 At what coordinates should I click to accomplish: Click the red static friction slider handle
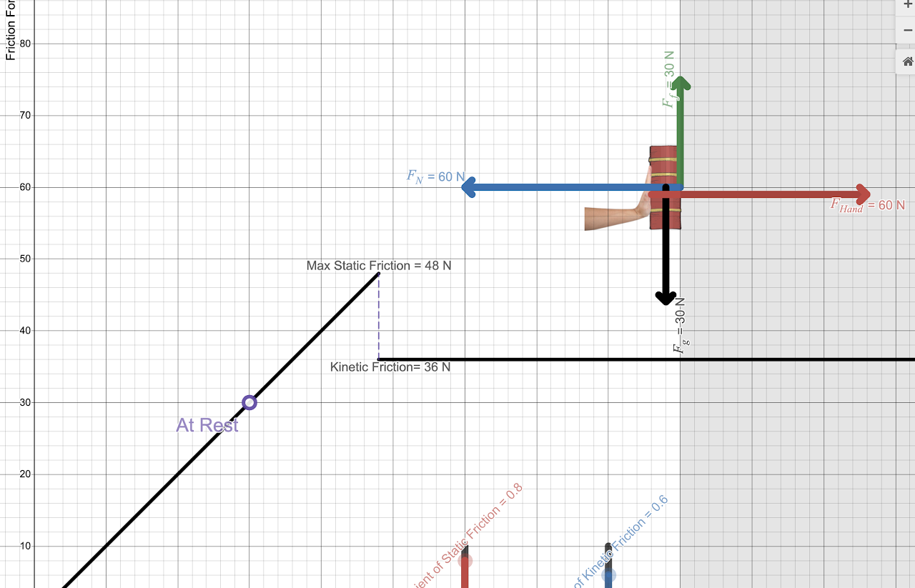(465, 562)
